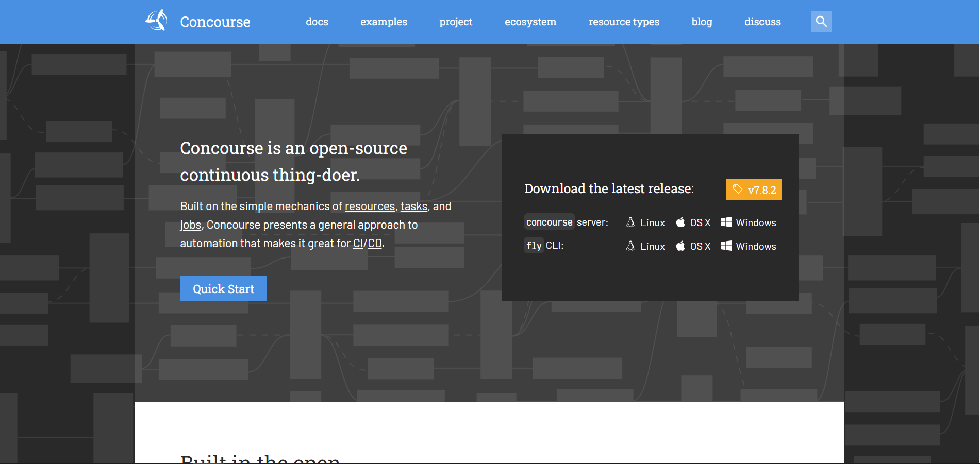Click the Concourse propeller logo icon
The height and width of the screenshot is (464, 980).
tap(156, 21)
